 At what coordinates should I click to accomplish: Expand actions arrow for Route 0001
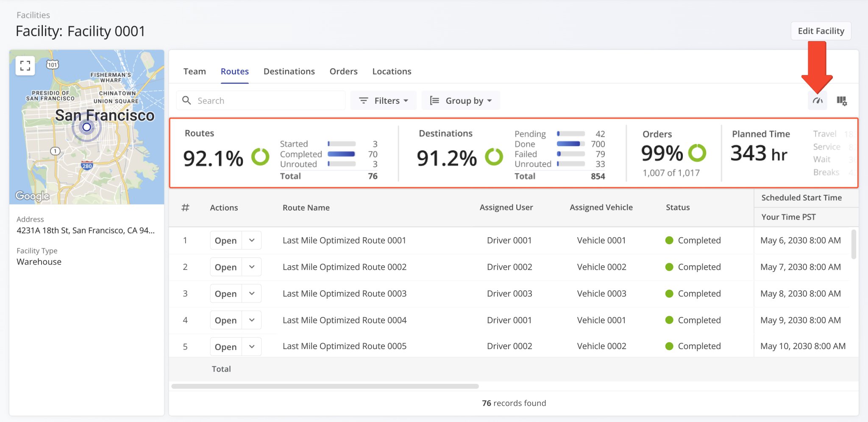252,240
